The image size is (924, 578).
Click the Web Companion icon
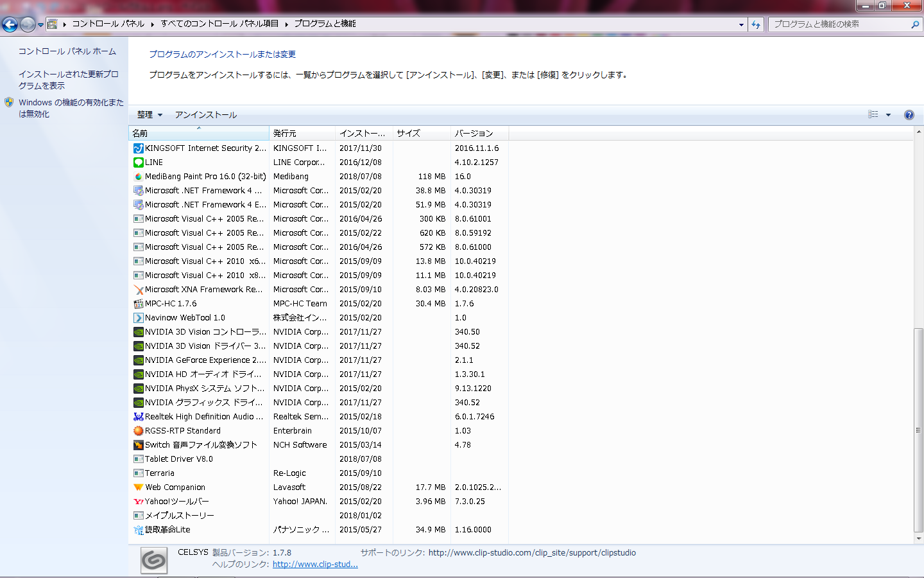(x=138, y=487)
